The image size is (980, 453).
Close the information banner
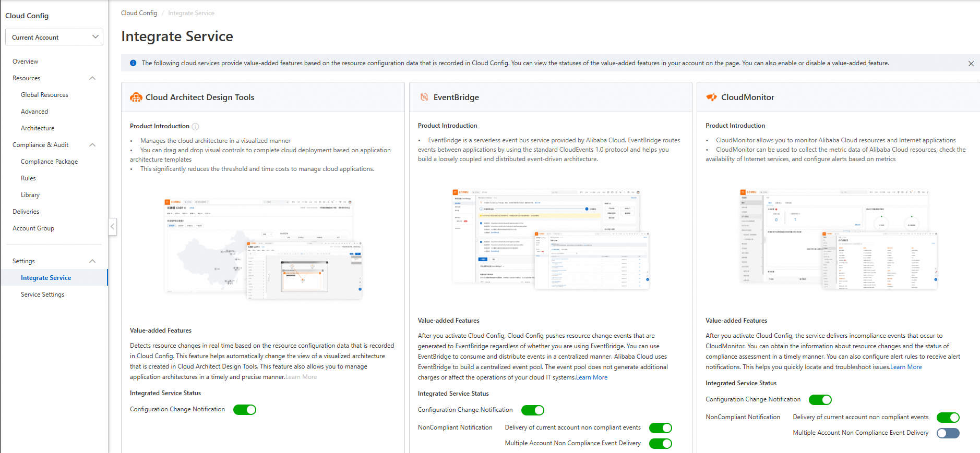coord(971,64)
